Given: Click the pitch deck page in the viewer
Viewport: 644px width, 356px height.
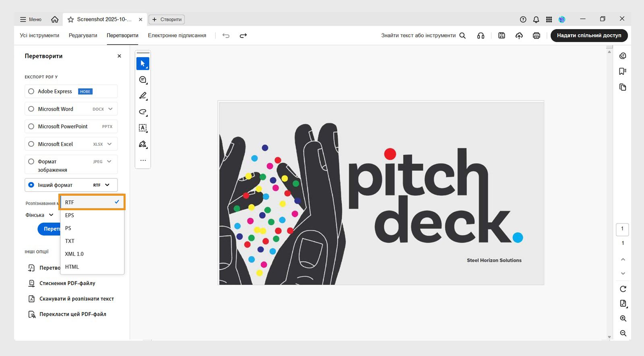Looking at the screenshot, I should [x=381, y=193].
